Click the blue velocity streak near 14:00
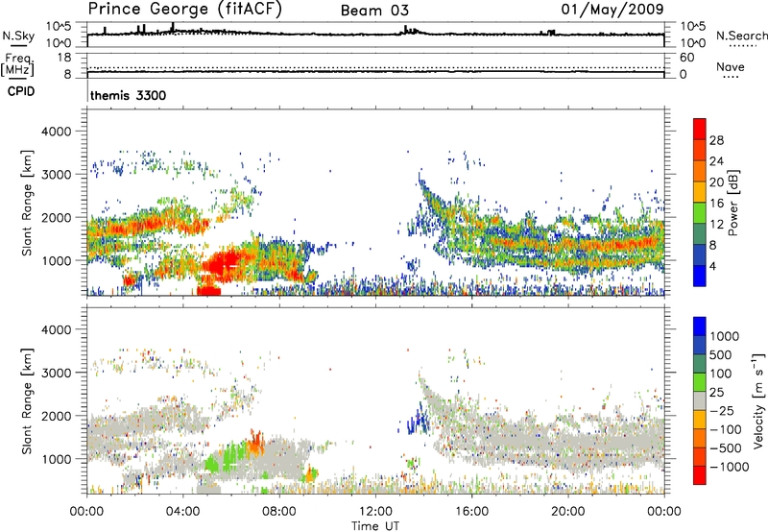 (x=418, y=418)
